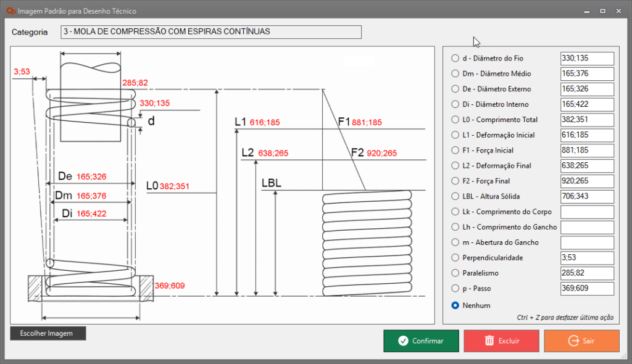Click the Categoria text field
This screenshot has height=364, width=632.
211,32
